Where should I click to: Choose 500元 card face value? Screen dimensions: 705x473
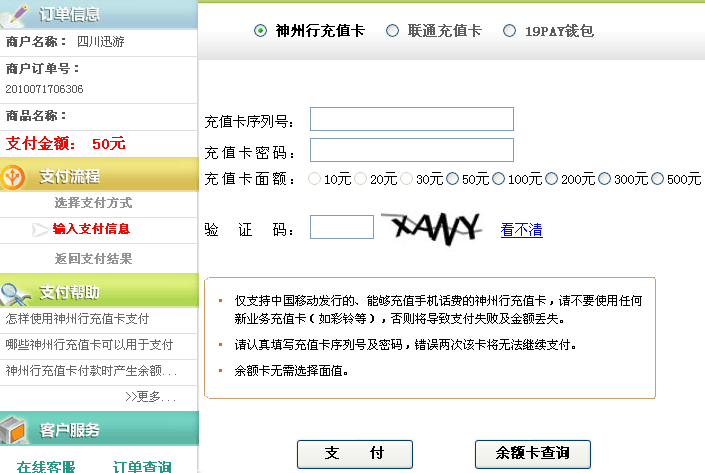point(658,179)
